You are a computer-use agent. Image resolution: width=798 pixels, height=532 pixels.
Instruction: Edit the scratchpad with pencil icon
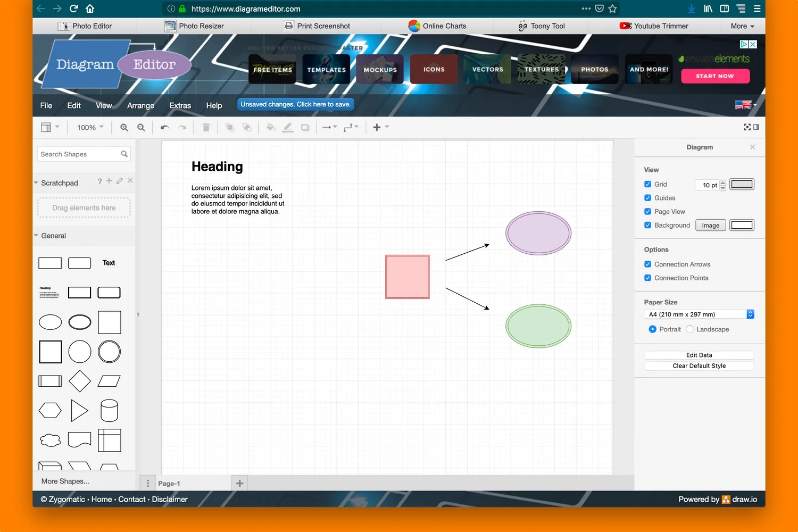[120, 181]
